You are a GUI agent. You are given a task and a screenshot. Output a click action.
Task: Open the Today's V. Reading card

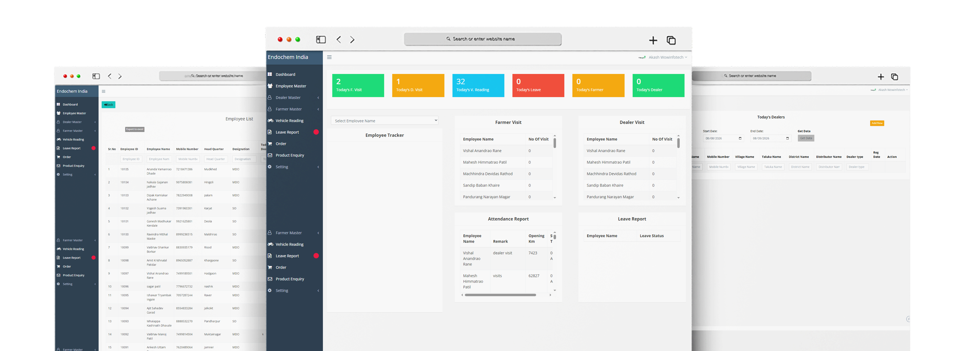point(478,85)
